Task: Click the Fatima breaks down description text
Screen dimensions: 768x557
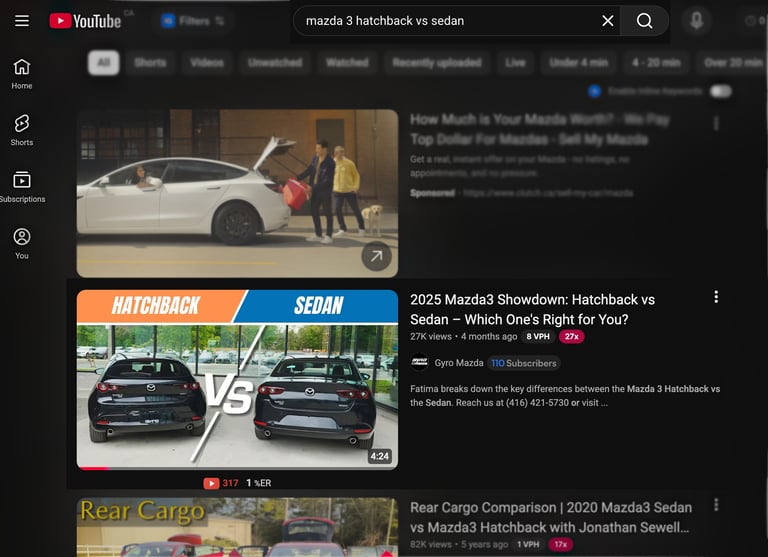Action: pyautogui.click(x=565, y=396)
